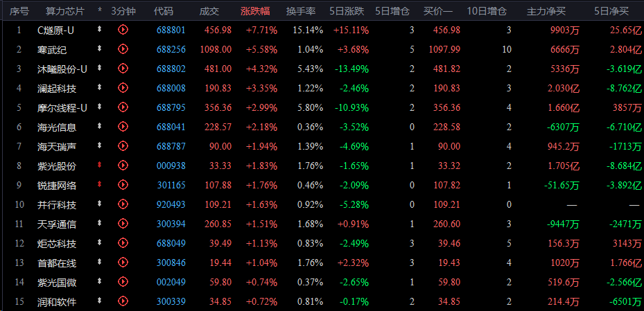Screen dimensions: 644x311
Task: Open stock code 920493
Action: (171, 205)
